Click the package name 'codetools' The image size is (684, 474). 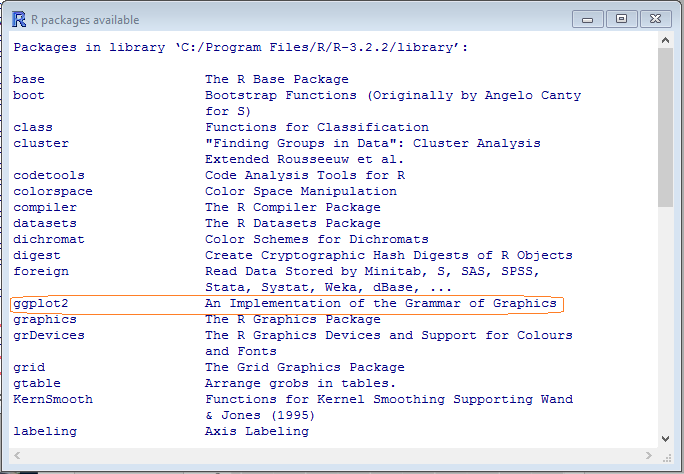[49, 175]
